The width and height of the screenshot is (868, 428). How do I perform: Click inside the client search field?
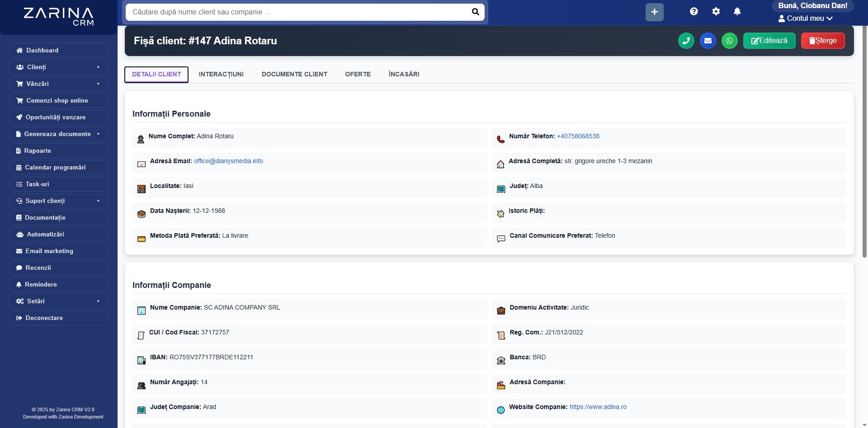click(298, 12)
